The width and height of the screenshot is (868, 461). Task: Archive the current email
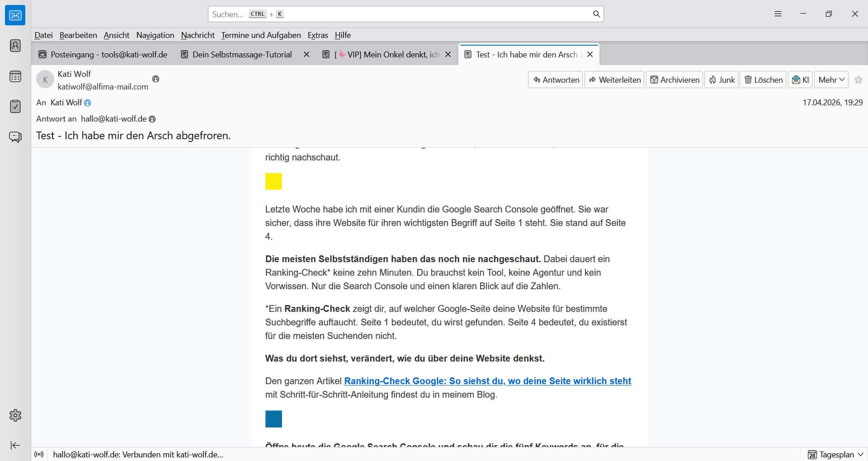674,80
